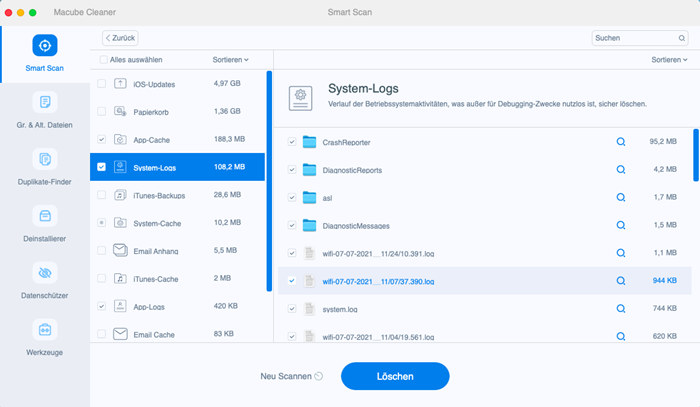700x407 pixels.
Task: Untick the App-Logs checkbox
Action: pyautogui.click(x=102, y=306)
